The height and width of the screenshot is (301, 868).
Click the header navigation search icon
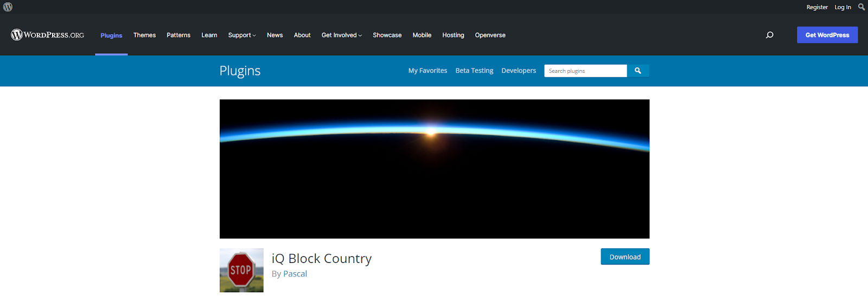[x=769, y=35]
